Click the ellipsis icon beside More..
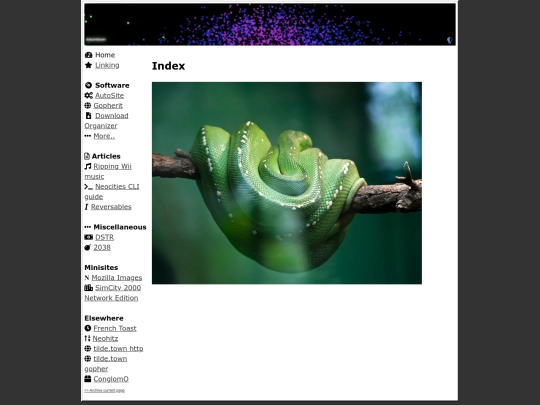 click(x=88, y=136)
